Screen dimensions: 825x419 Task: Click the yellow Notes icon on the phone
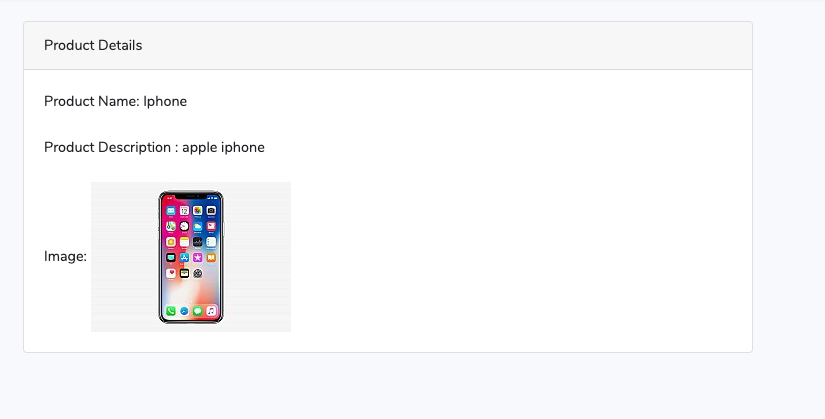[x=184, y=242]
